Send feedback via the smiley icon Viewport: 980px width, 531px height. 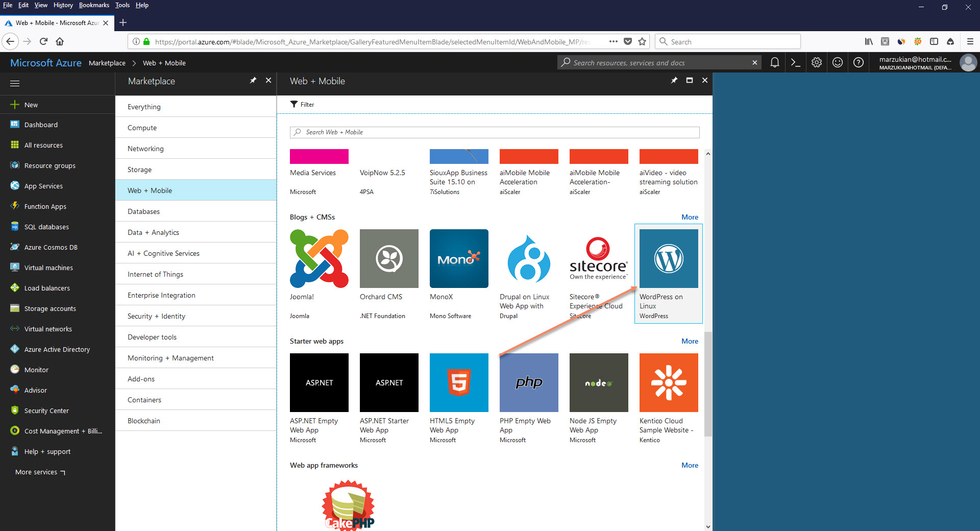(x=837, y=62)
